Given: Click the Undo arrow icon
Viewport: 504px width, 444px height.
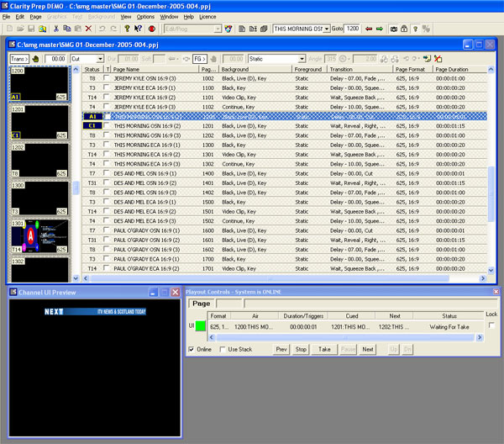Looking at the screenshot, I should click(x=102, y=29).
